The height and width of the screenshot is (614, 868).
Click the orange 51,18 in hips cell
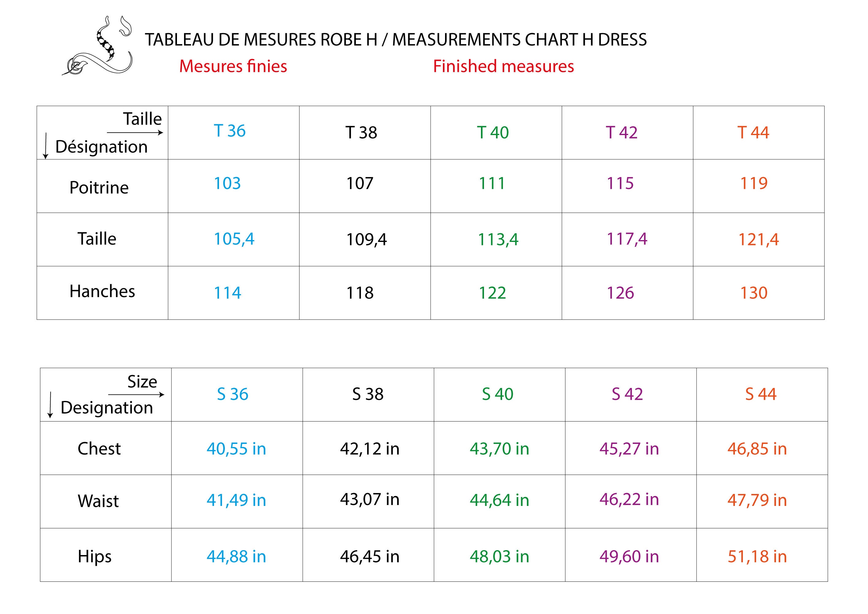pyautogui.click(x=757, y=557)
